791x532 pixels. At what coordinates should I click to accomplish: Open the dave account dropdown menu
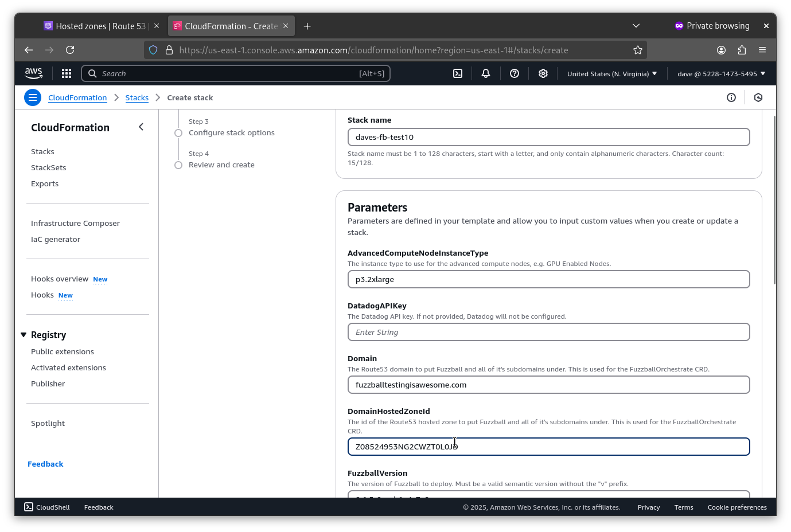tap(722, 73)
